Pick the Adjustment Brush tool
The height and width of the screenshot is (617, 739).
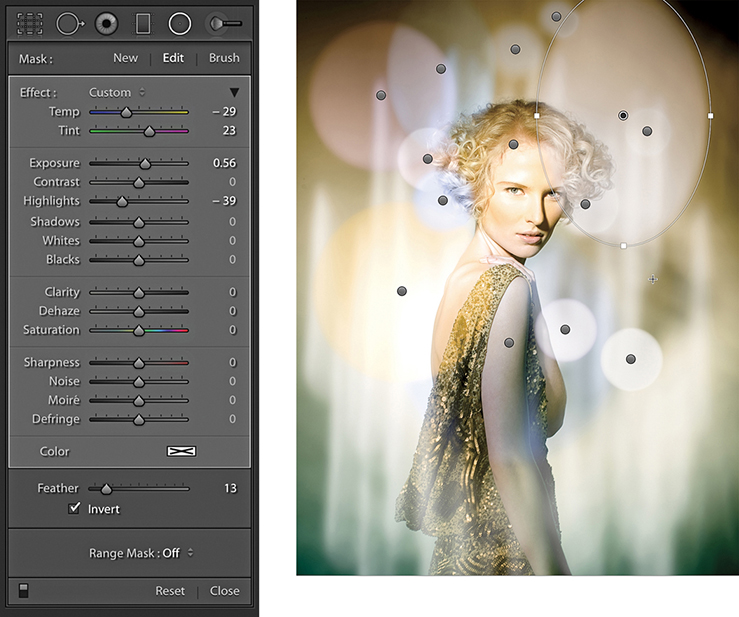(x=222, y=23)
